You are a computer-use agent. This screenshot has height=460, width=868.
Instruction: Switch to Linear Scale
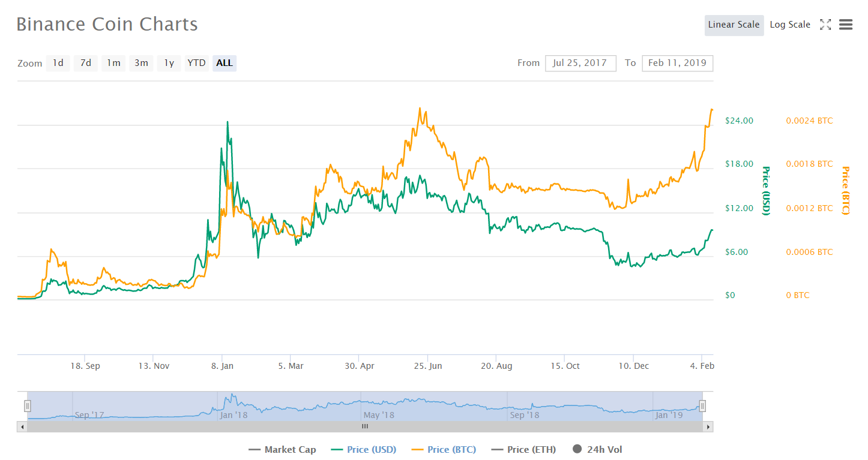[x=734, y=25]
